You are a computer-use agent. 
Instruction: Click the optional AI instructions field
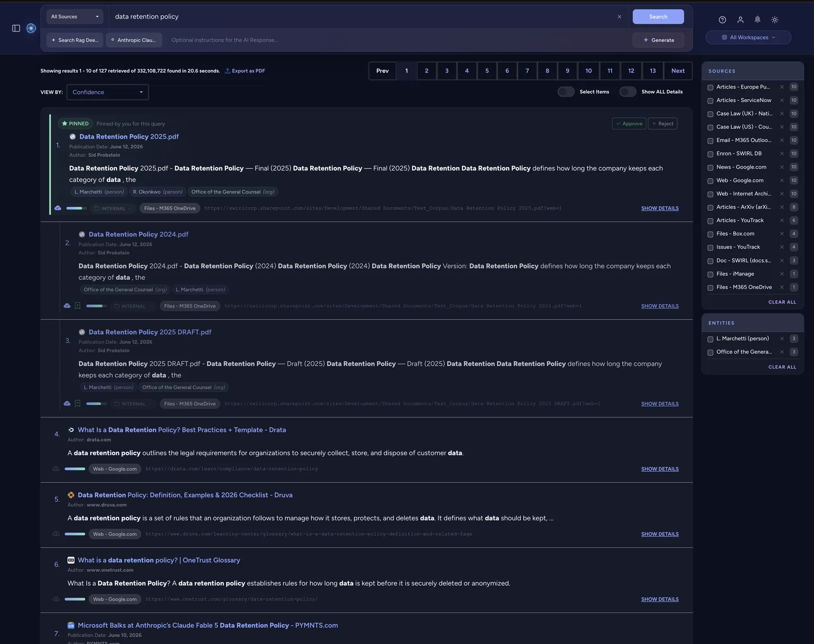[398, 40]
